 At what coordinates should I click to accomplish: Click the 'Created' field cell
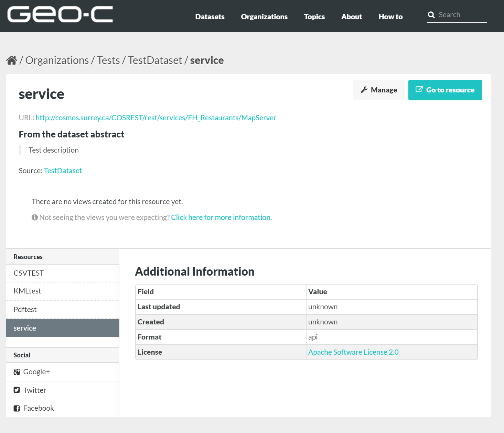click(x=221, y=322)
